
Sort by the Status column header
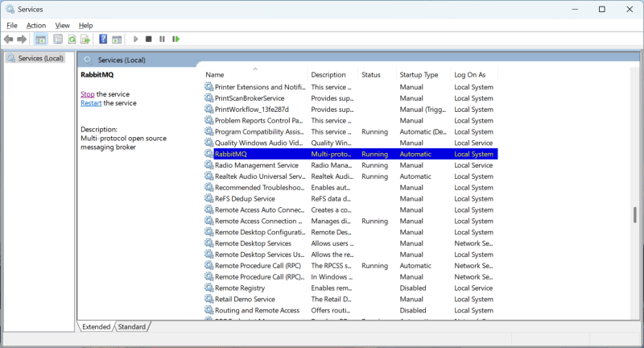click(378, 75)
